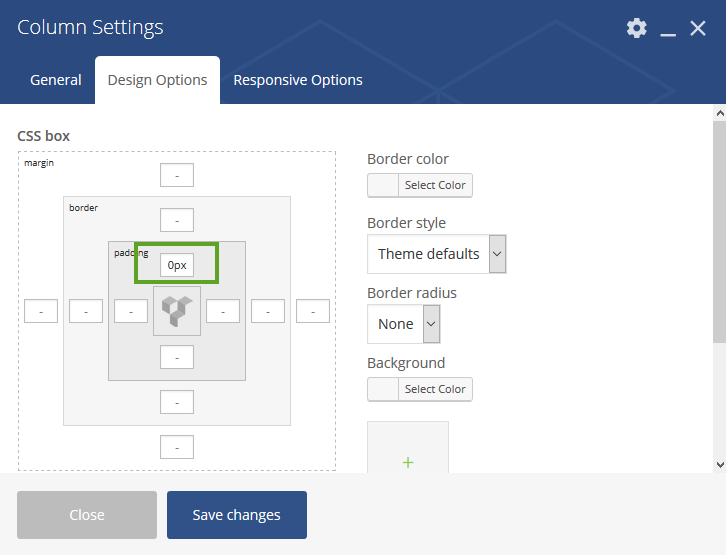Screen dimensions: 726x555
Task: Click the margin top input field
Action: [x=177, y=175]
